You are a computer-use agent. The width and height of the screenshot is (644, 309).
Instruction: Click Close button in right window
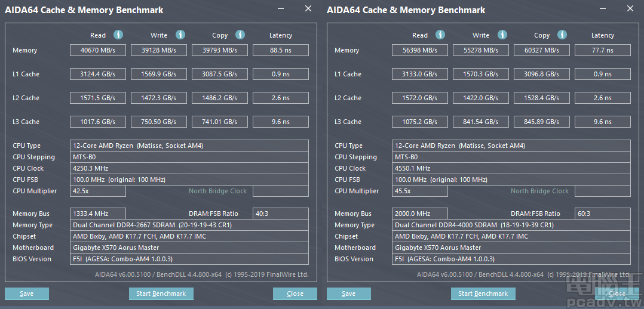[617, 293]
